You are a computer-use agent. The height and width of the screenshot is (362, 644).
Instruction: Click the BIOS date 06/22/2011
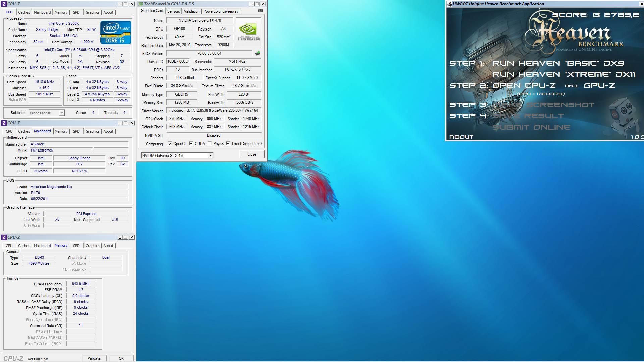[x=79, y=199]
